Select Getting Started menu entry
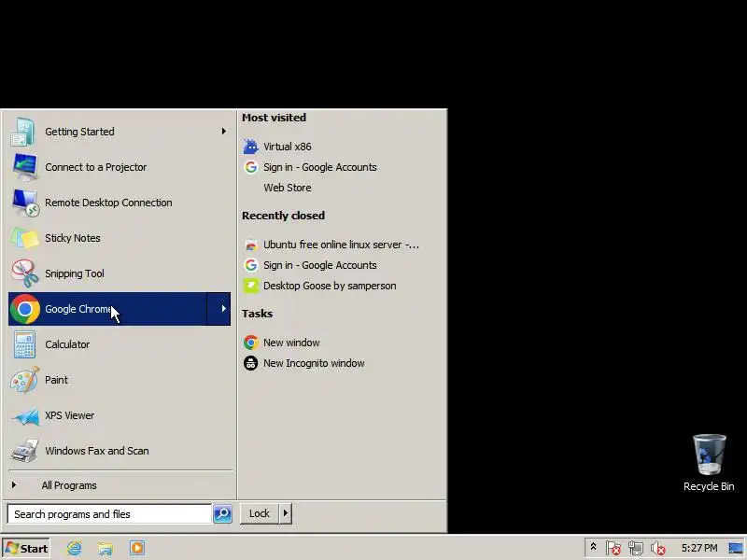Viewport: 747px width, 560px height. point(120,132)
